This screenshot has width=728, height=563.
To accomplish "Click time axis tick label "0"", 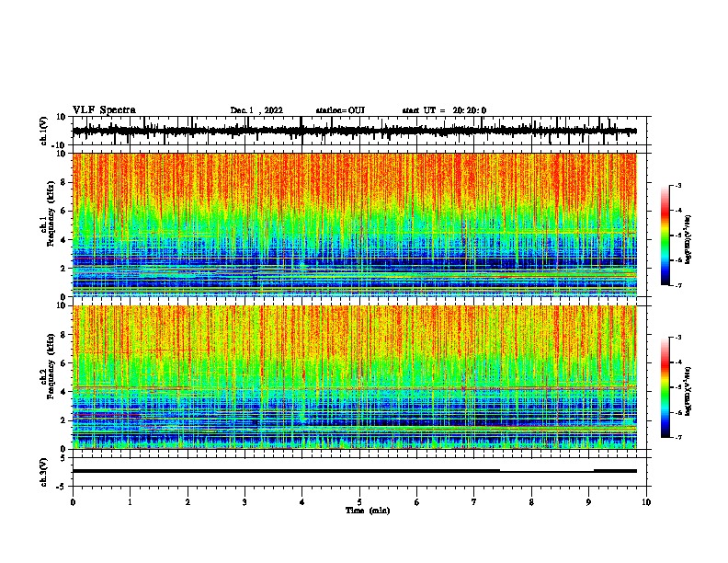I will pyautogui.click(x=73, y=502).
